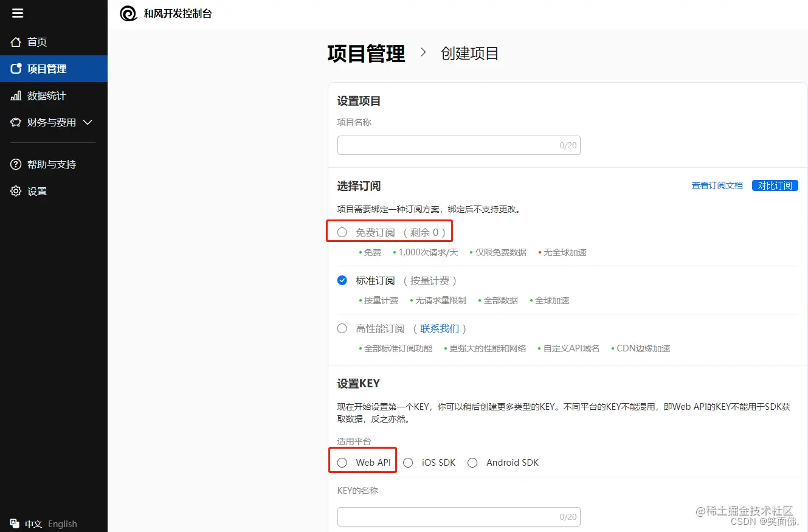Open the 查看订阅文档 link
The width and height of the screenshot is (808, 532).
(x=717, y=185)
